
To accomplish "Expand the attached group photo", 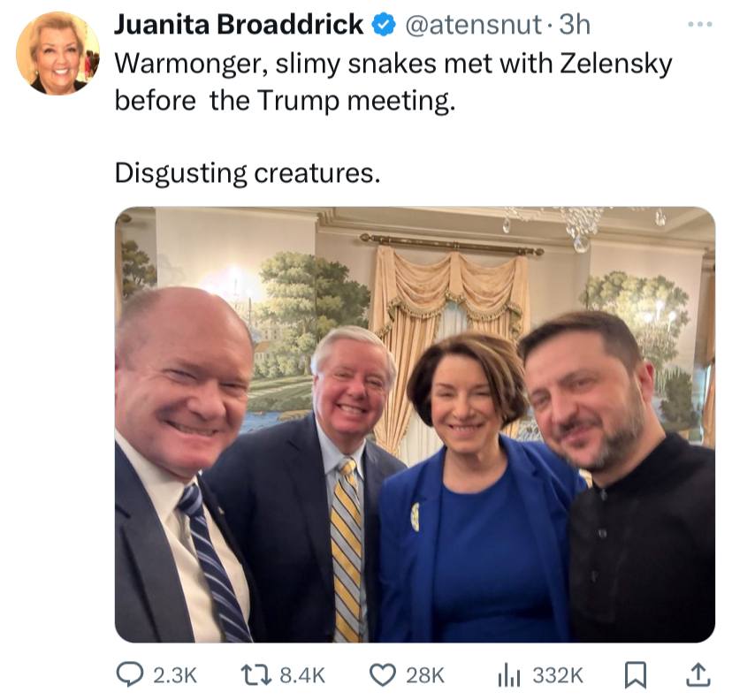I will (x=415, y=424).
